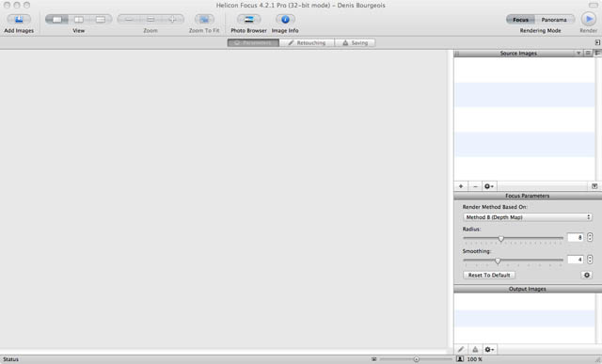Switch Source Images to detail view
602x364 pixels.
pyautogui.click(x=597, y=53)
